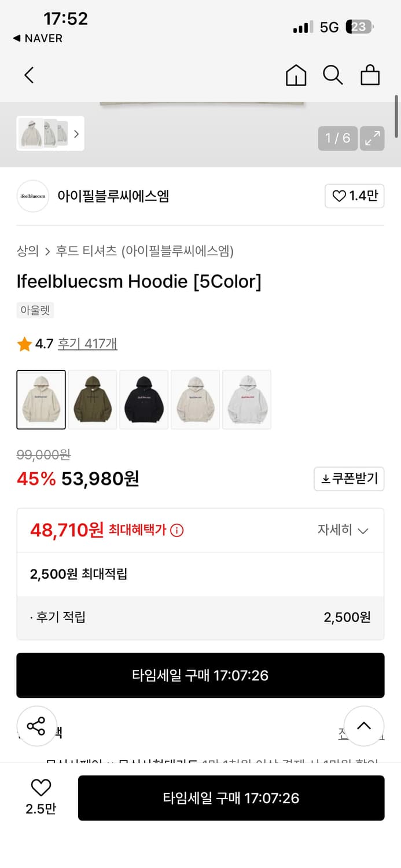Open 후기 417개 reviews link
This screenshot has height=868, width=401.
87,344
